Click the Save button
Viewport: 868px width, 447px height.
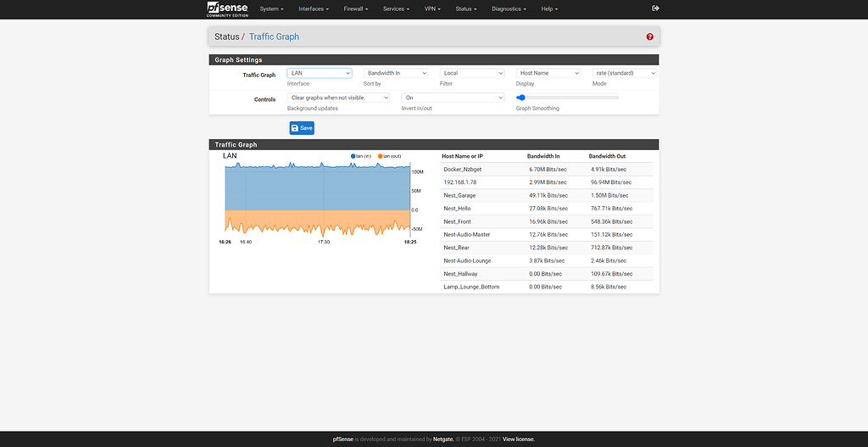[302, 128]
